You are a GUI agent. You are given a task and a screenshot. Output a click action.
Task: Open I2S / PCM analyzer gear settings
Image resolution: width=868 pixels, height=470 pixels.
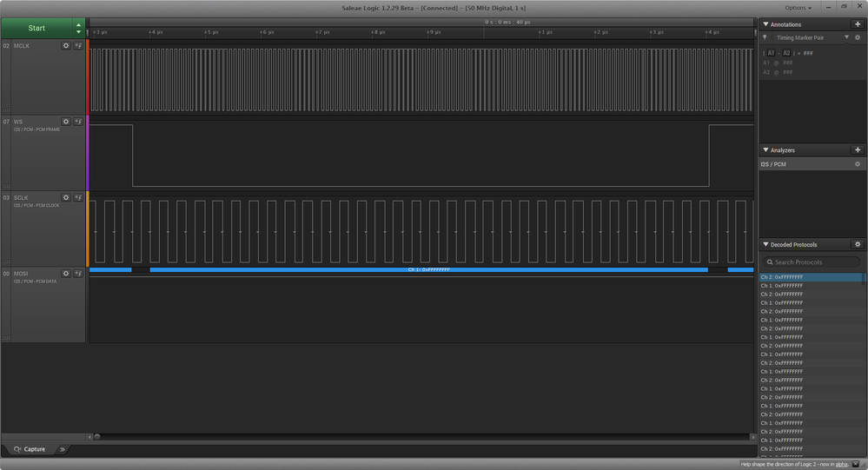858,164
